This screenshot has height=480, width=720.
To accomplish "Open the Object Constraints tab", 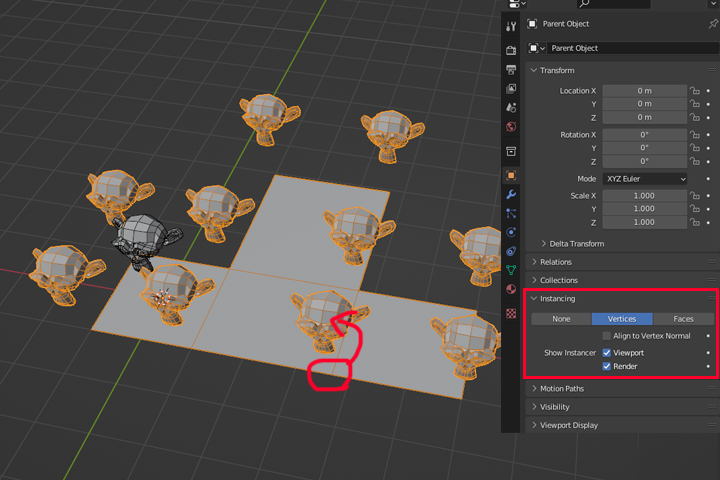I will pos(511,251).
